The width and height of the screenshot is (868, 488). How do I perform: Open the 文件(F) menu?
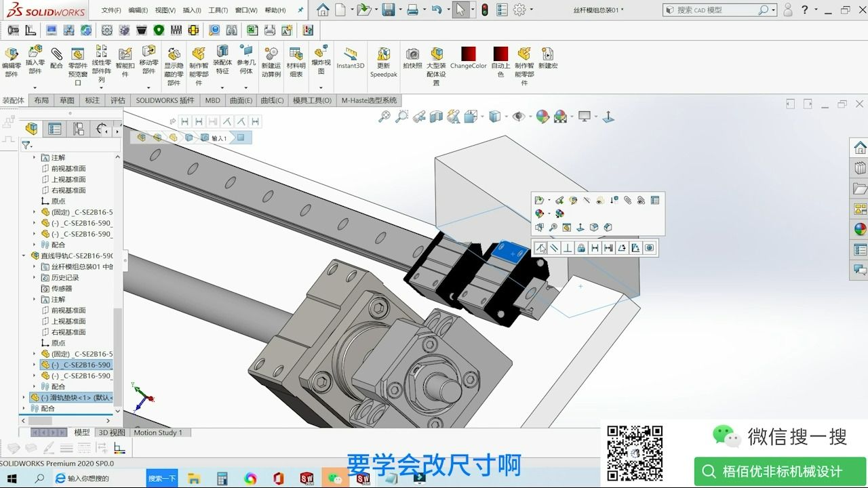click(x=111, y=10)
